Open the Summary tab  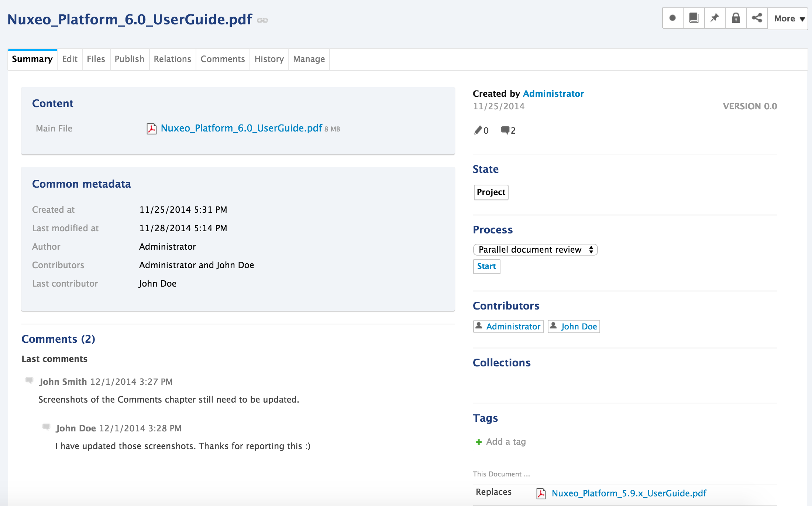[x=32, y=59]
